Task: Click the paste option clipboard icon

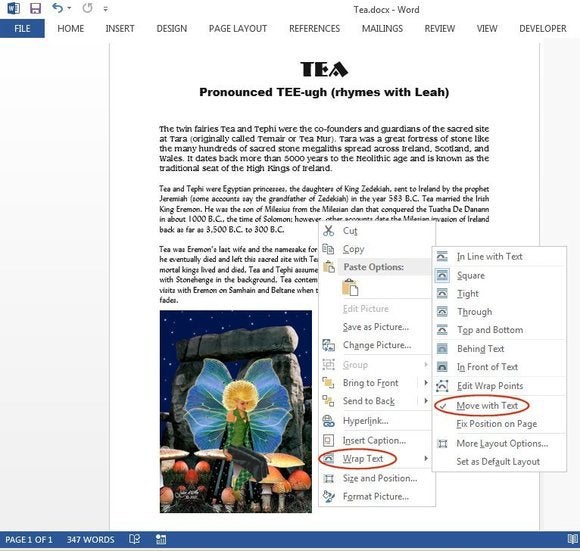Action: [x=350, y=288]
